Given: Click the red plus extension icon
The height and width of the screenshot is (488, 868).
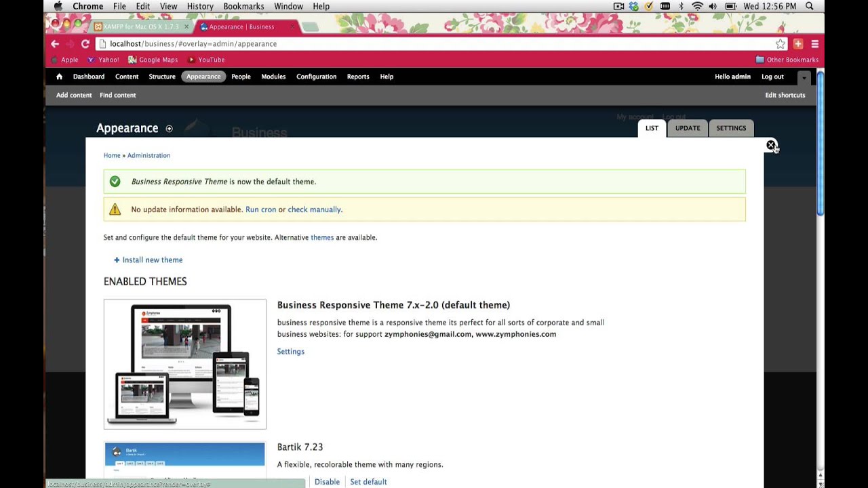Looking at the screenshot, I should (x=798, y=43).
